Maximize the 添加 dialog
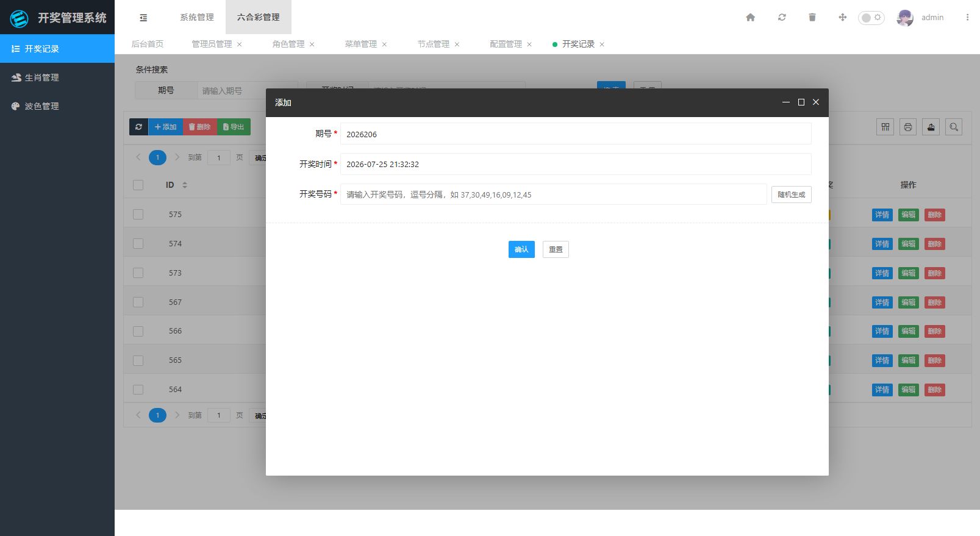This screenshot has height=536, width=980. [801, 102]
